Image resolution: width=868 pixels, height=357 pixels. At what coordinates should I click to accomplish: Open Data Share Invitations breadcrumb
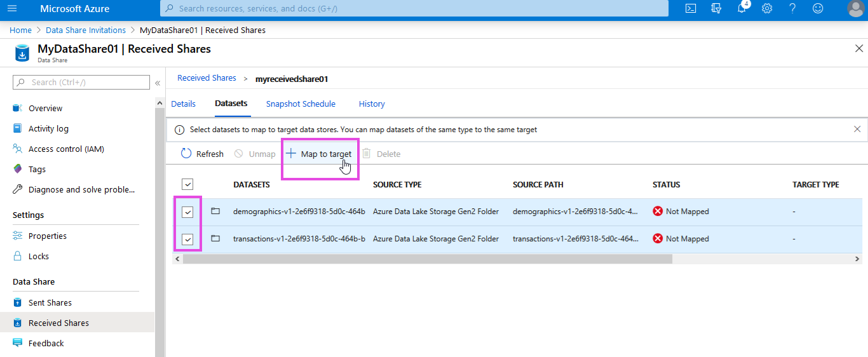(x=86, y=30)
